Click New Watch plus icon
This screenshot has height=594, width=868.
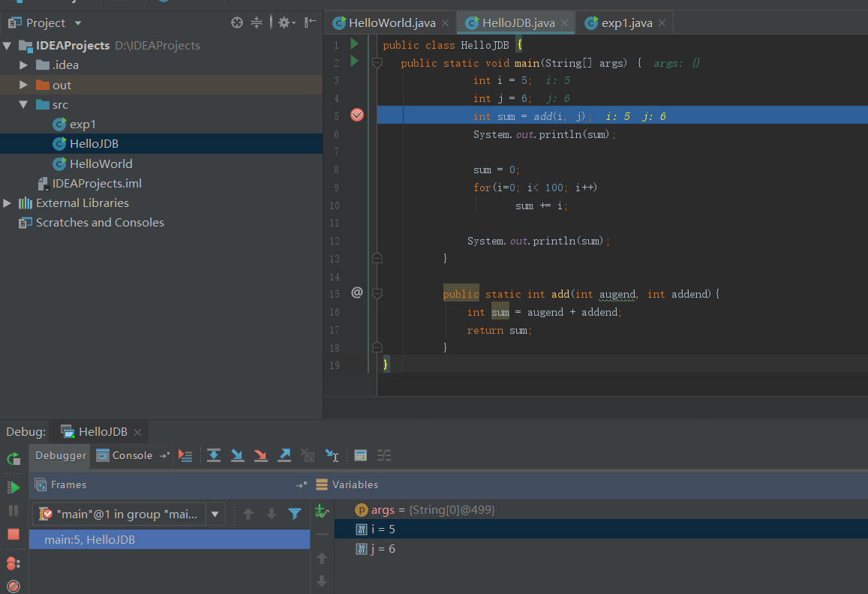322,511
